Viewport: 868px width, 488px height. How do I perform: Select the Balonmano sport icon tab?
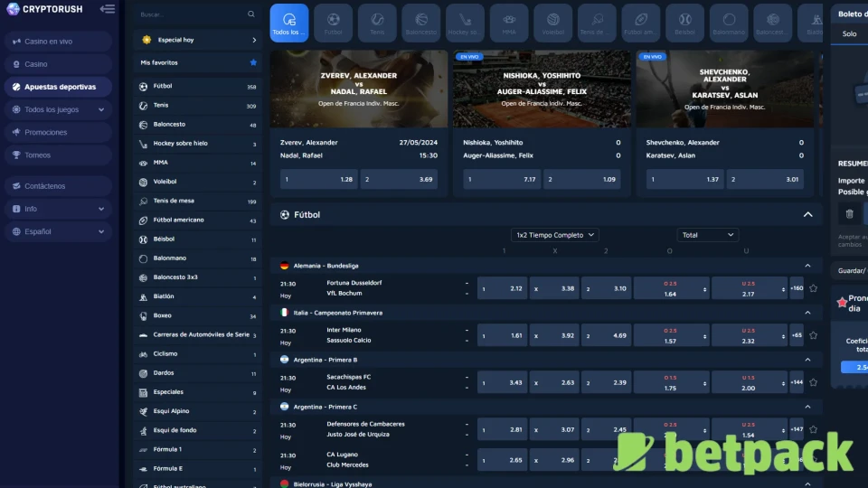(x=729, y=23)
